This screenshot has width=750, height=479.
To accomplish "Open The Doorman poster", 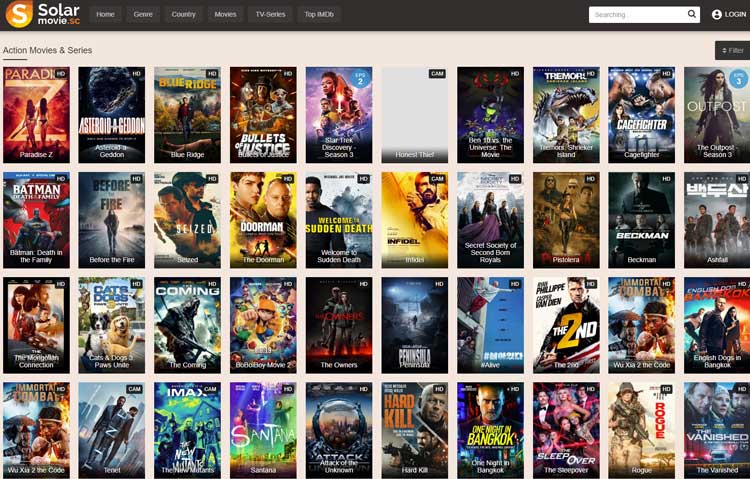I will tap(263, 220).
